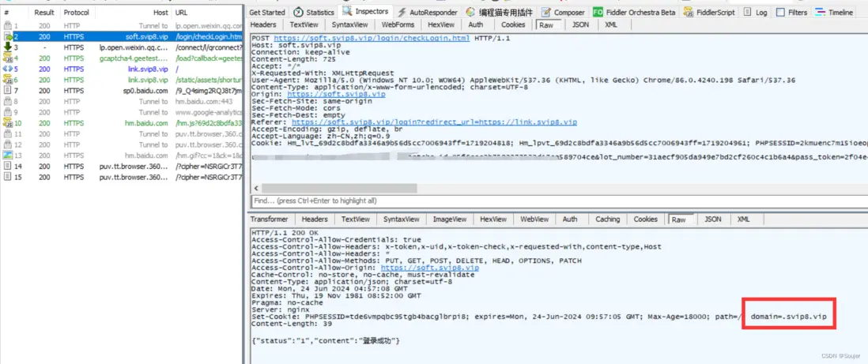
Task: Click JS script icon of session 6
Action: pos(8,80)
